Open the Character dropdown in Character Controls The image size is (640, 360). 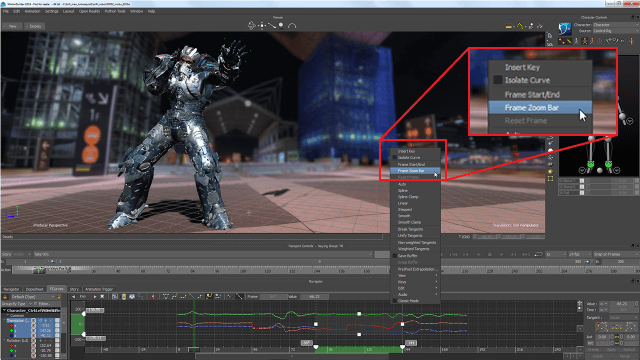pos(616,25)
